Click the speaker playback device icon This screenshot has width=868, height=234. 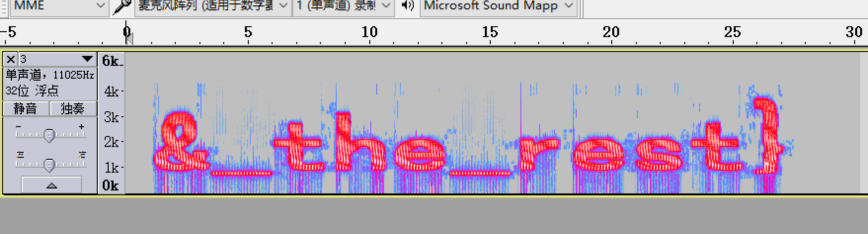coord(407,6)
